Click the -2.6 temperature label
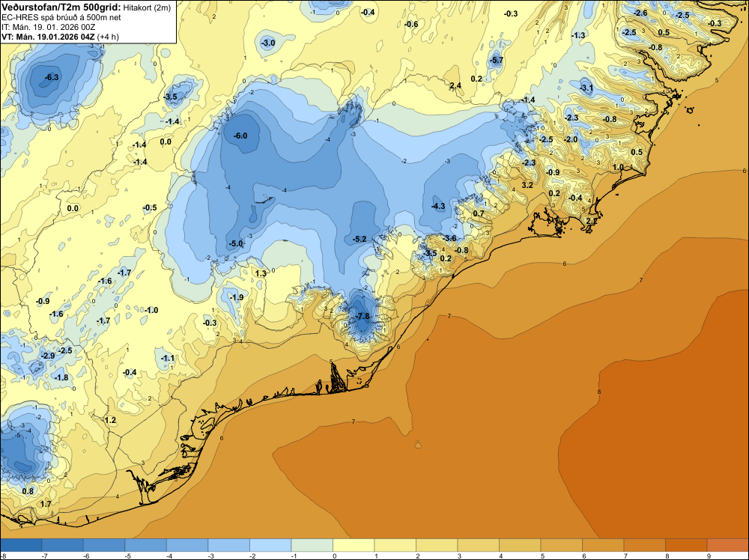Screen dimensions: 749x560 click(640, 13)
